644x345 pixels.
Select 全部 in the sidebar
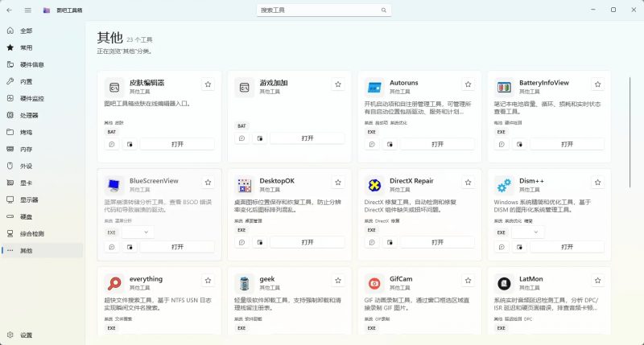[43, 31]
